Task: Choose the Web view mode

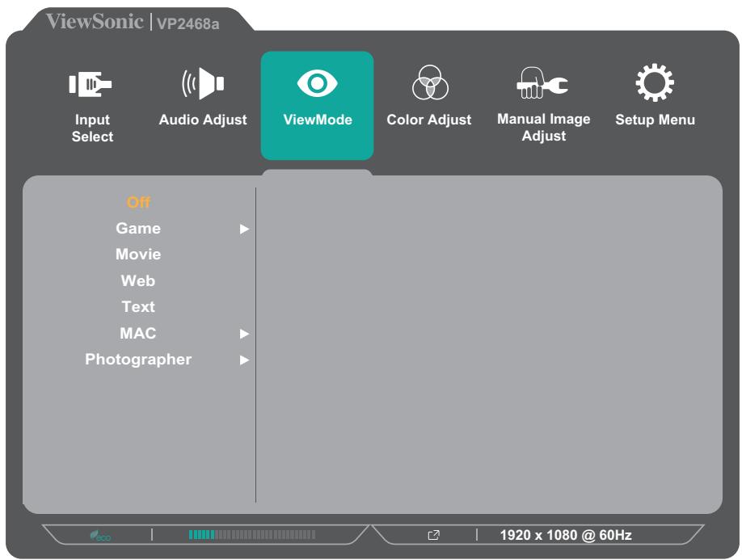Action: pos(138,281)
